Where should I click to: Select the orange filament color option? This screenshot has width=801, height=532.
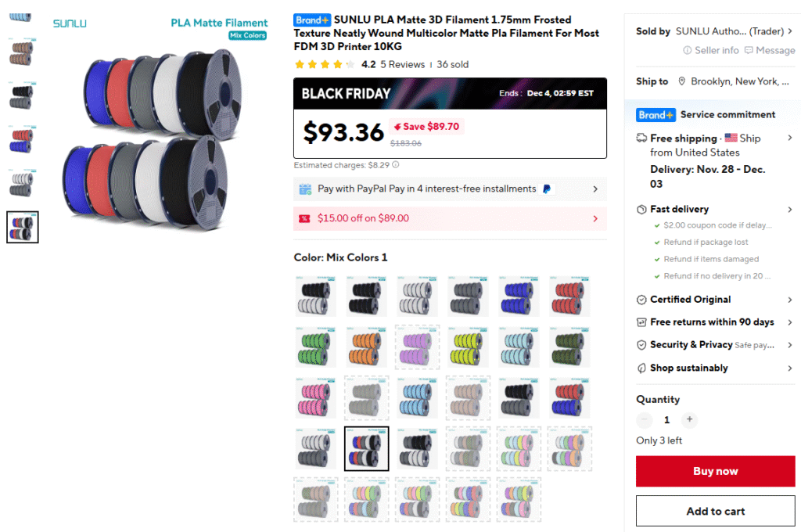point(366,347)
